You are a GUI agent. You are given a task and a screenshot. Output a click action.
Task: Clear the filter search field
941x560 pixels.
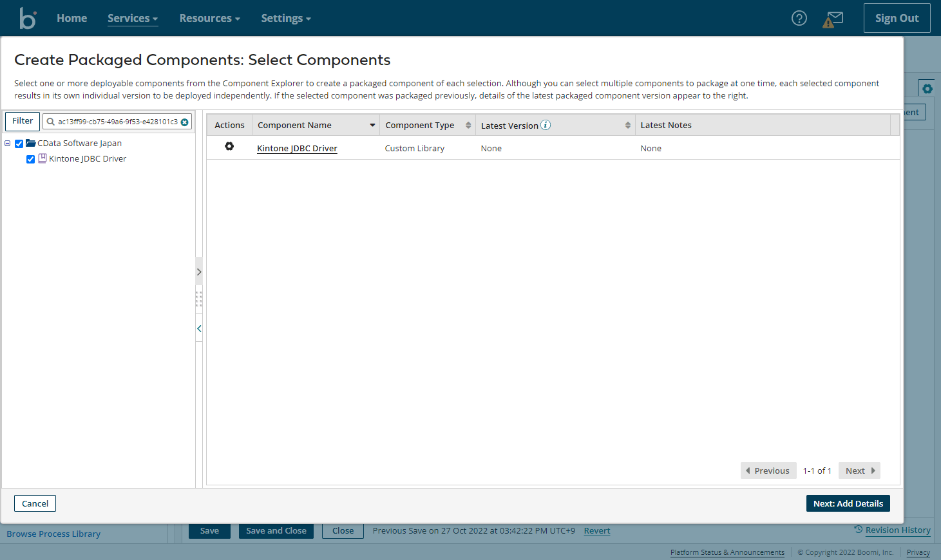[185, 122]
